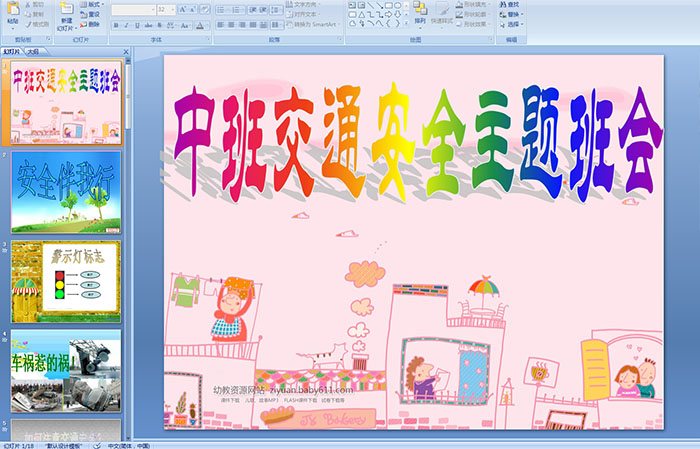Open the Line Spacing dropdown
The height and width of the screenshot is (449, 700).
[x=276, y=9]
